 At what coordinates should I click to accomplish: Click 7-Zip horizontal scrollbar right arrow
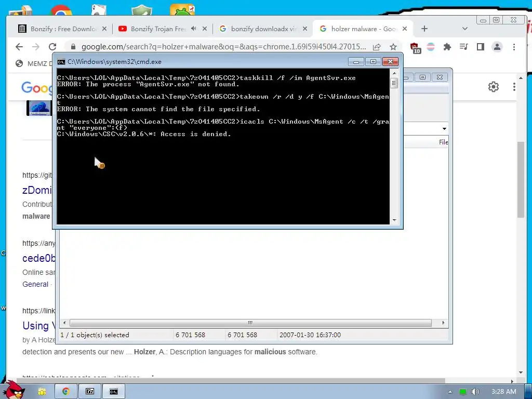(x=443, y=323)
